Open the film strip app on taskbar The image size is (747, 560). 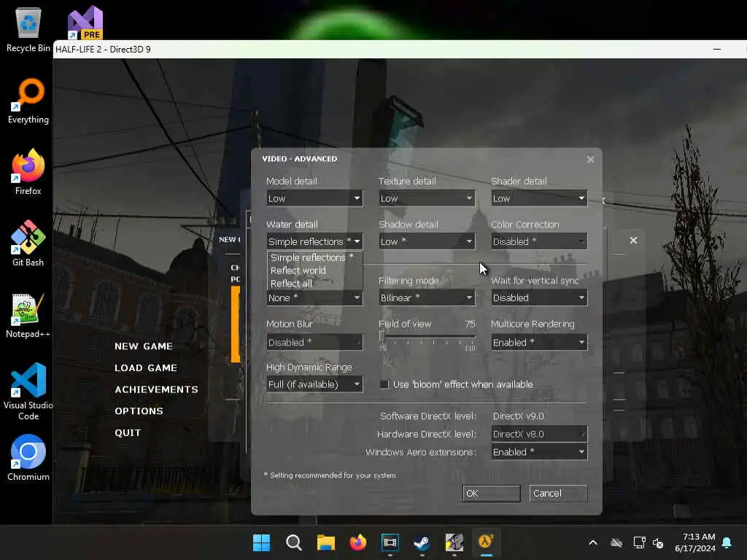tap(390, 542)
